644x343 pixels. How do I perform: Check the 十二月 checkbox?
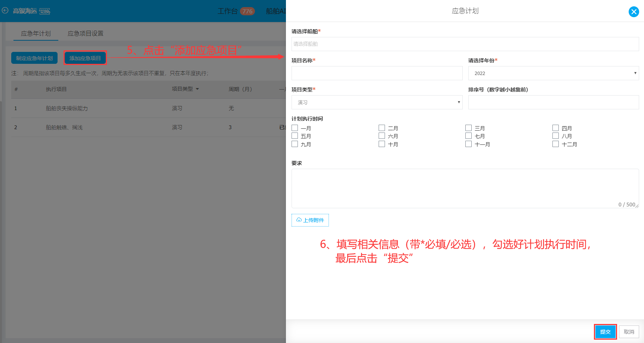(555, 144)
